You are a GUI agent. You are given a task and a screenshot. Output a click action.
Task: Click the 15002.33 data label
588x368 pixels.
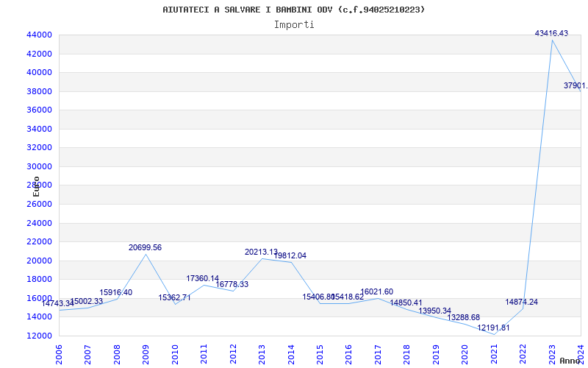pyautogui.click(x=86, y=301)
